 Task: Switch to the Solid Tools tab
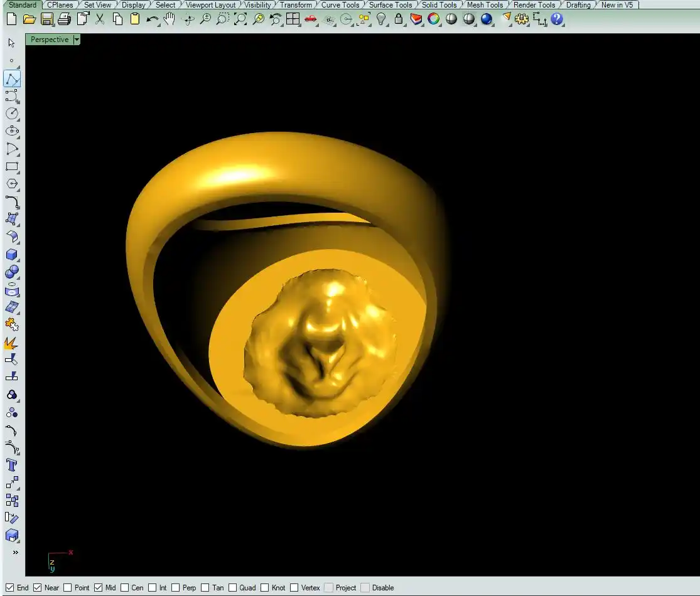pyautogui.click(x=439, y=5)
